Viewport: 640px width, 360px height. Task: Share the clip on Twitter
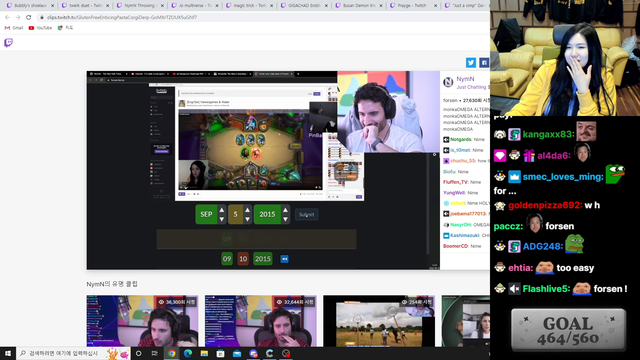pos(471,62)
